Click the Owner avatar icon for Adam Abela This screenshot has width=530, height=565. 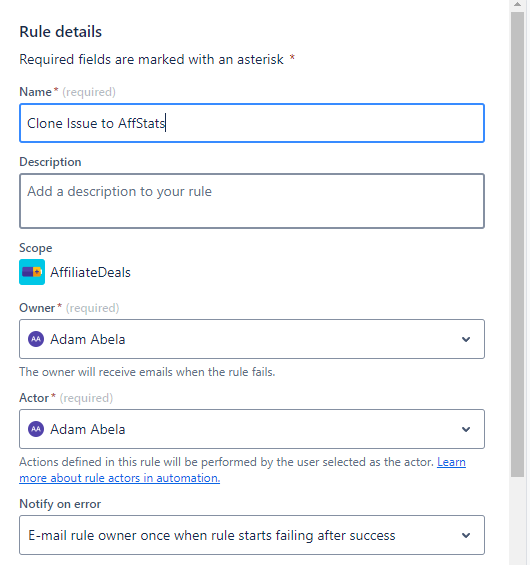[x=36, y=339]
